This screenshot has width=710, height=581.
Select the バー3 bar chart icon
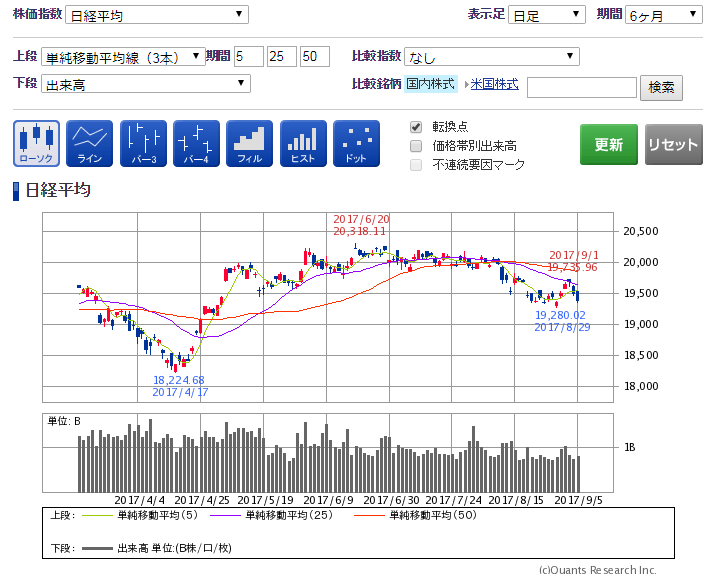coord(143,143)
